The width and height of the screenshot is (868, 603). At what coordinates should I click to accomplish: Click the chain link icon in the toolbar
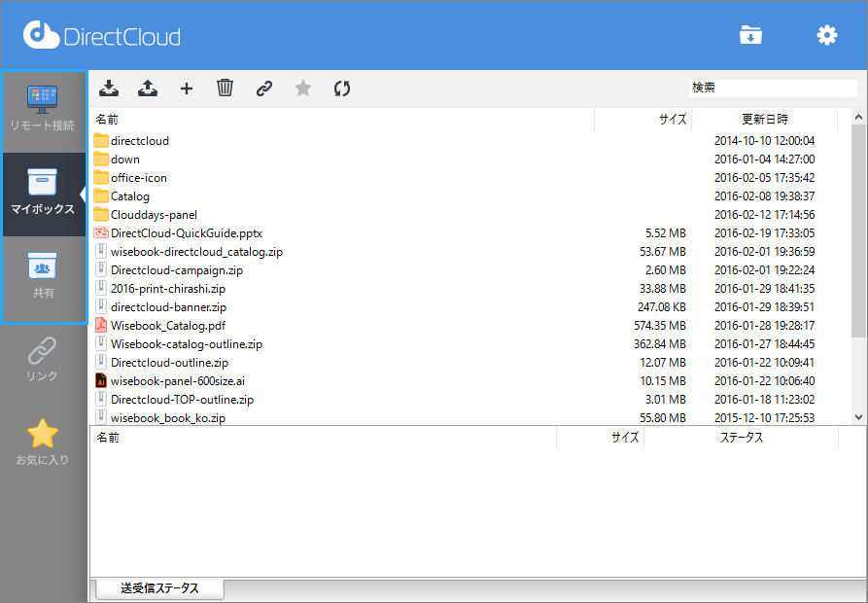tap(264, 89)
